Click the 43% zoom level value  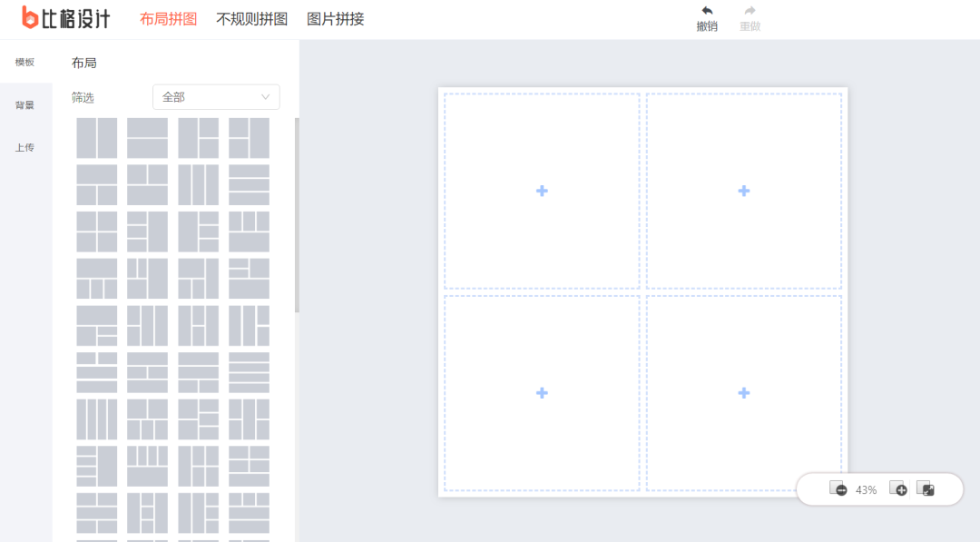pyautogui.click(x=867, y=490)
